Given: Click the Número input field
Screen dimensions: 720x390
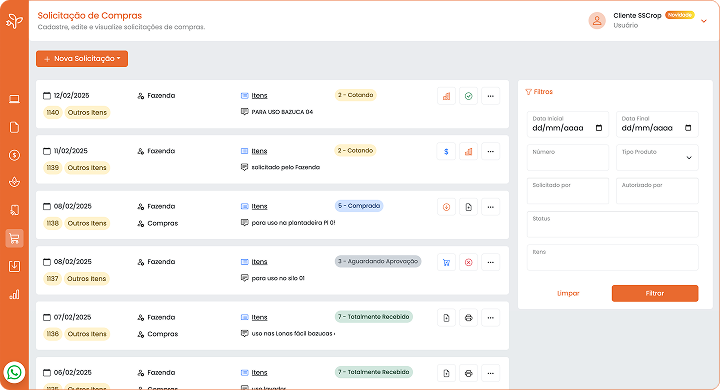Looking at the screenshot, I should pyautogui.click(x=568, y=158).
